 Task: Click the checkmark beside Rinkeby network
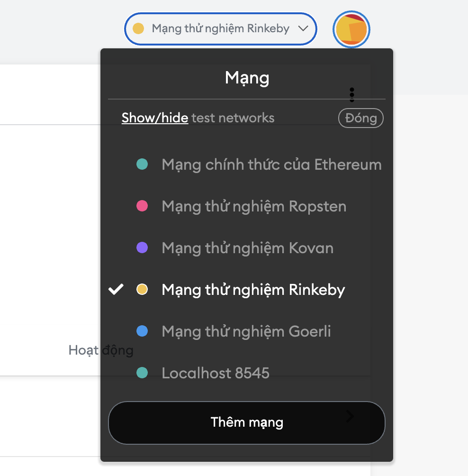[x=116, y=289]
